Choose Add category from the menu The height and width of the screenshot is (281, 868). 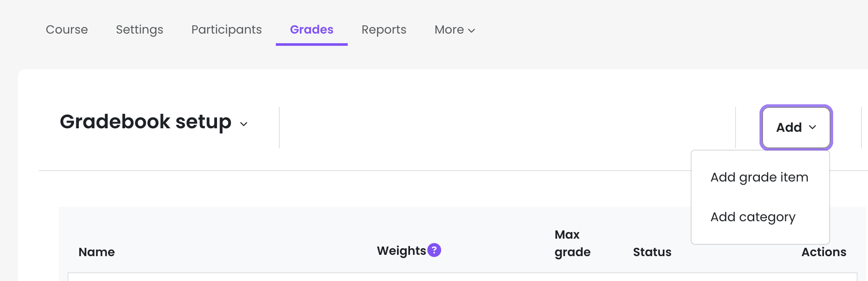[x=753, y=217]
